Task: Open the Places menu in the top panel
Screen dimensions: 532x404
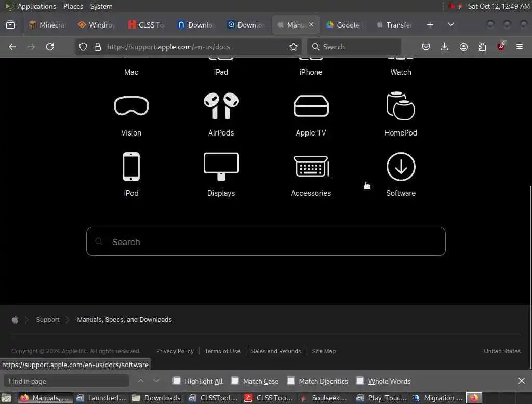Action: [73, 6]
